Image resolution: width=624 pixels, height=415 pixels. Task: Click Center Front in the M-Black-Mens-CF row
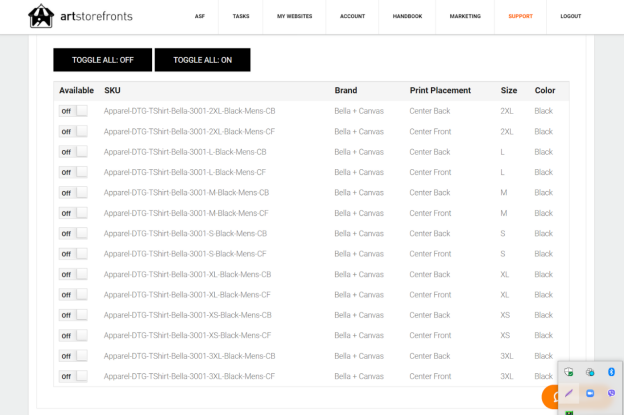tap(430, 213)
